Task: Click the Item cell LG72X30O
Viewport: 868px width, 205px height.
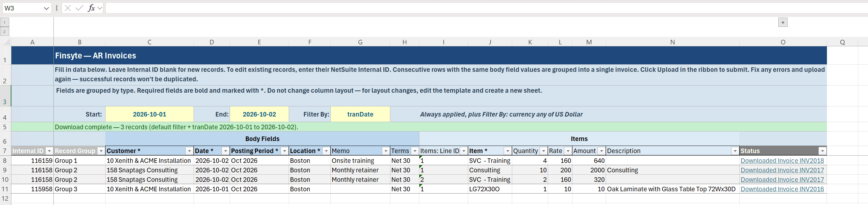Action: coord(490,189)
